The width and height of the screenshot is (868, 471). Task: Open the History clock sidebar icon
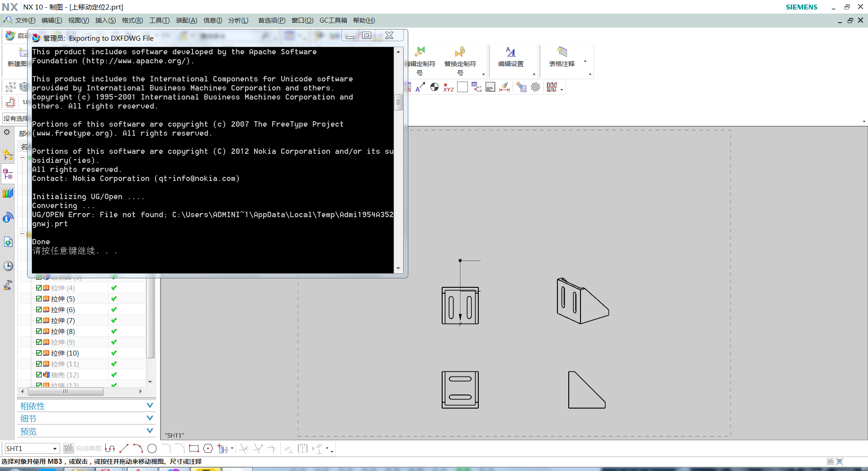pos(8,266)
